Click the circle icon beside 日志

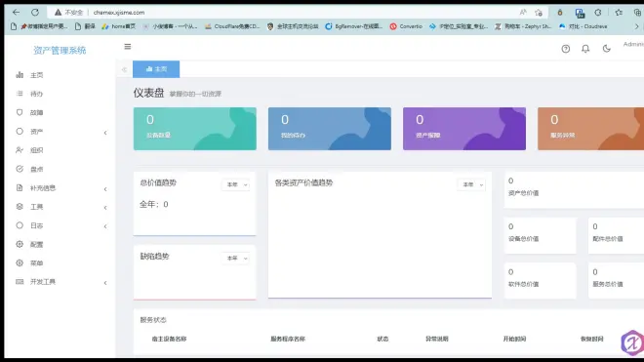[x=20, y=225]
